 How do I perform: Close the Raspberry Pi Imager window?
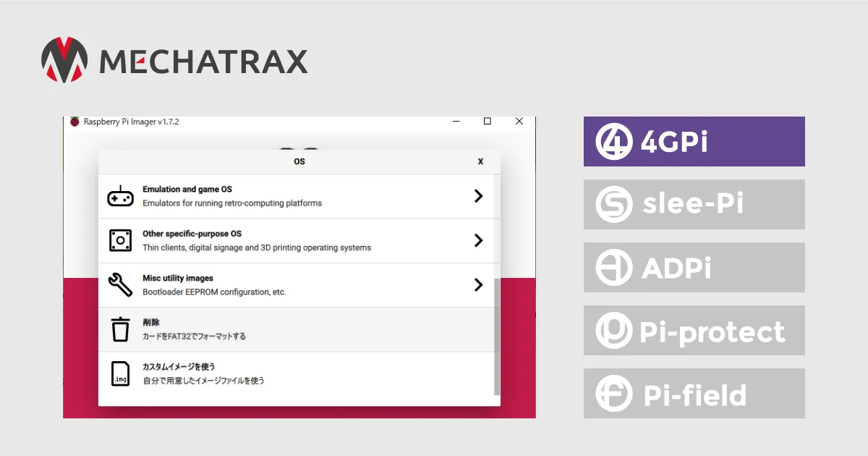click(x=519, y=121)
